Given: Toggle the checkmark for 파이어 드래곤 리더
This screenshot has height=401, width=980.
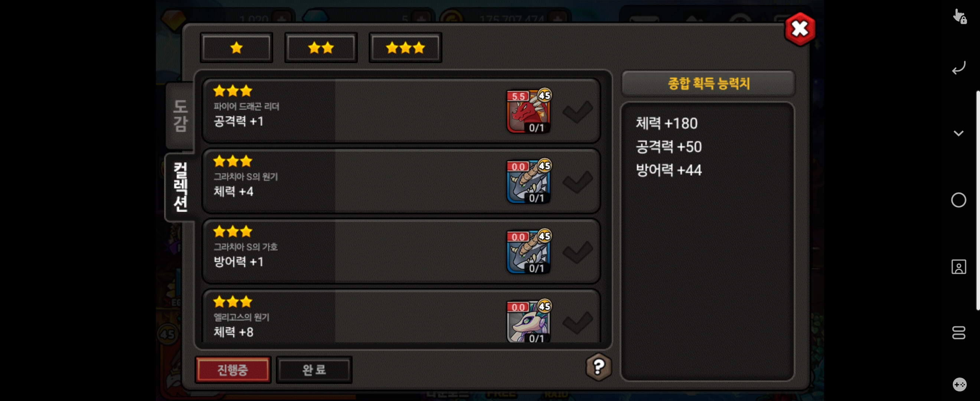Looking at the screenshot, I should tap(578, 112).
